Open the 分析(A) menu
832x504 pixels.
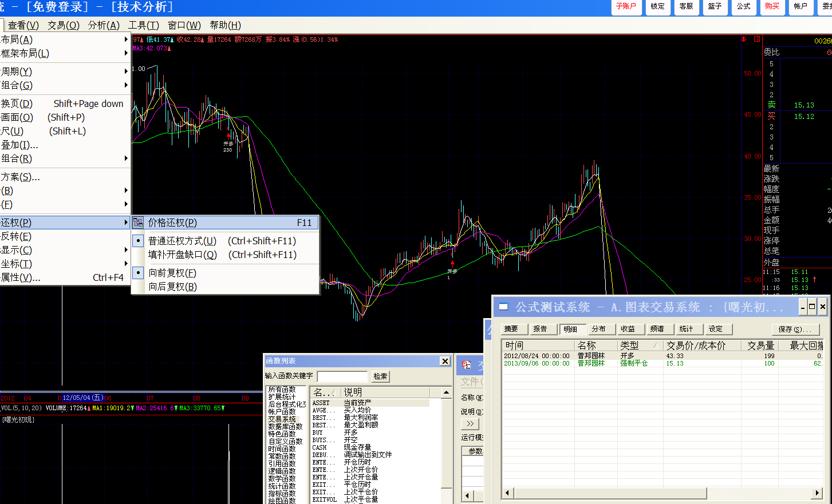104,25
